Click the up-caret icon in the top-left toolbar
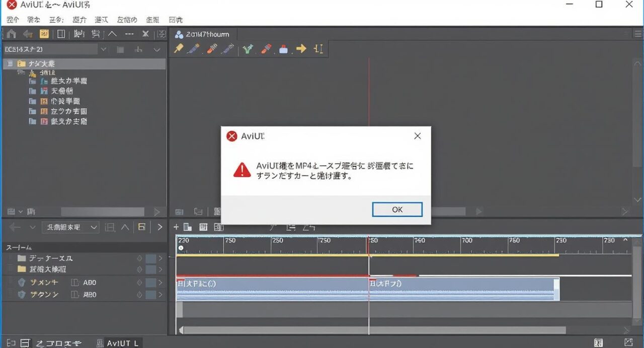 [x=112, y=34]
